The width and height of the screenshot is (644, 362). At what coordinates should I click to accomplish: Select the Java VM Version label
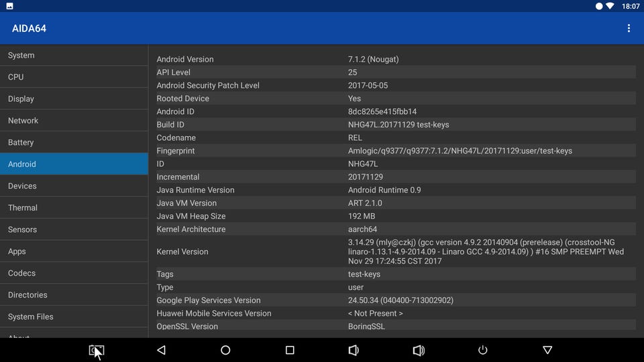[x=186, y=203]
